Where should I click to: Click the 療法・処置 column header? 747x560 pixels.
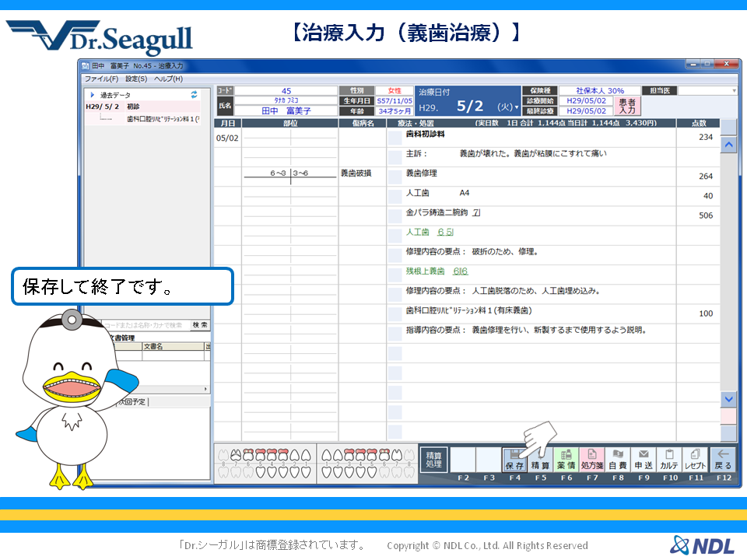click(531, 123)
